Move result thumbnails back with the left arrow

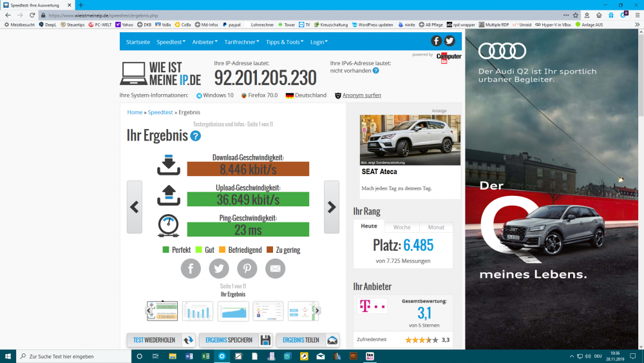pyautogui.click(x=149, y=311)
